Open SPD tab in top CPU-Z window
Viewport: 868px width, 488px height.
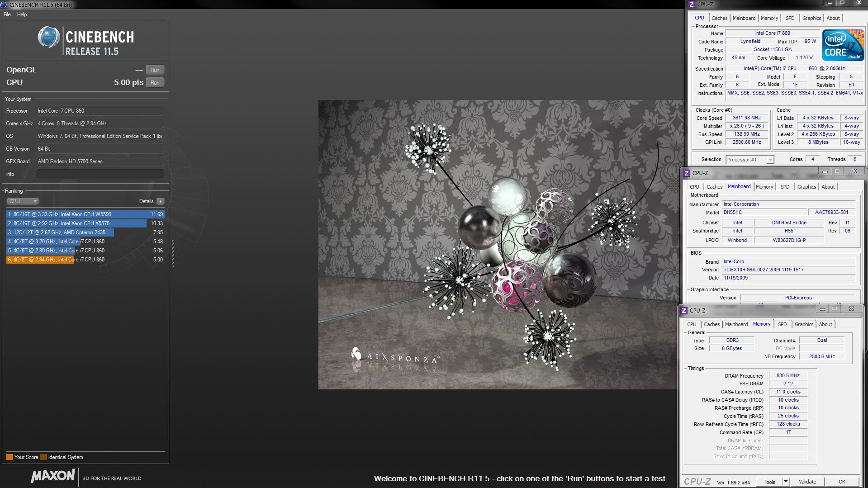coord(790,18)
